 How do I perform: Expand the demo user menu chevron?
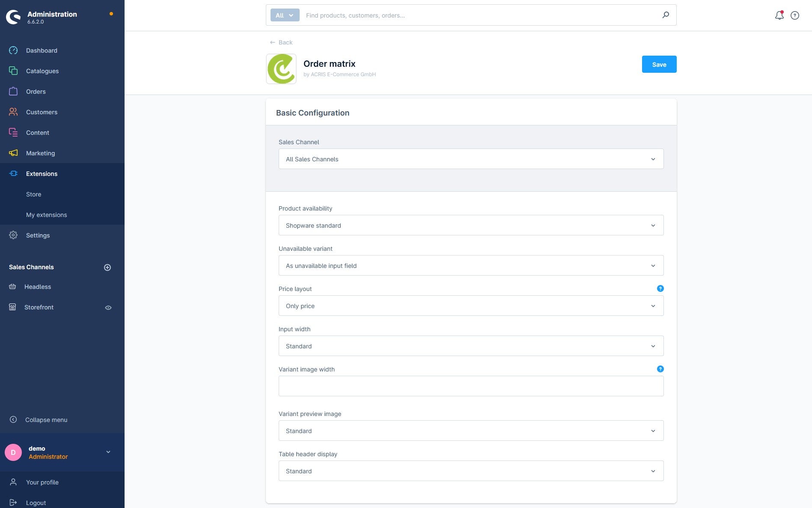[x=108, y=452]
